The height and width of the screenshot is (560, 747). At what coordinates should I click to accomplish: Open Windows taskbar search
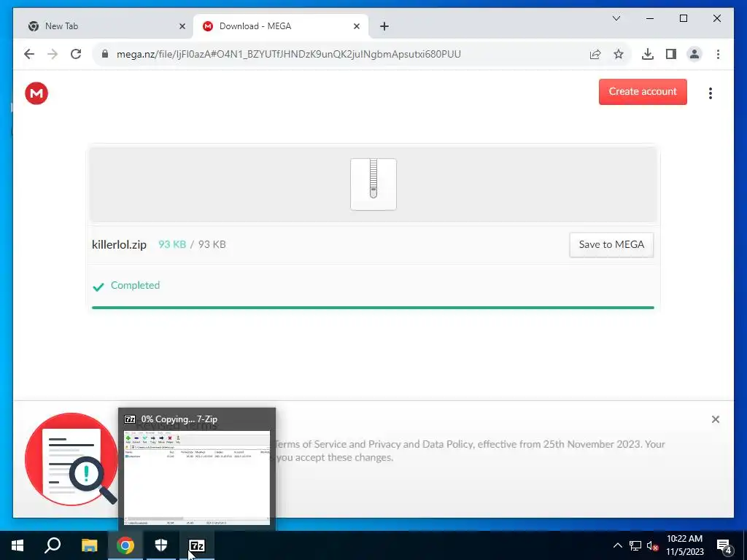53,545
